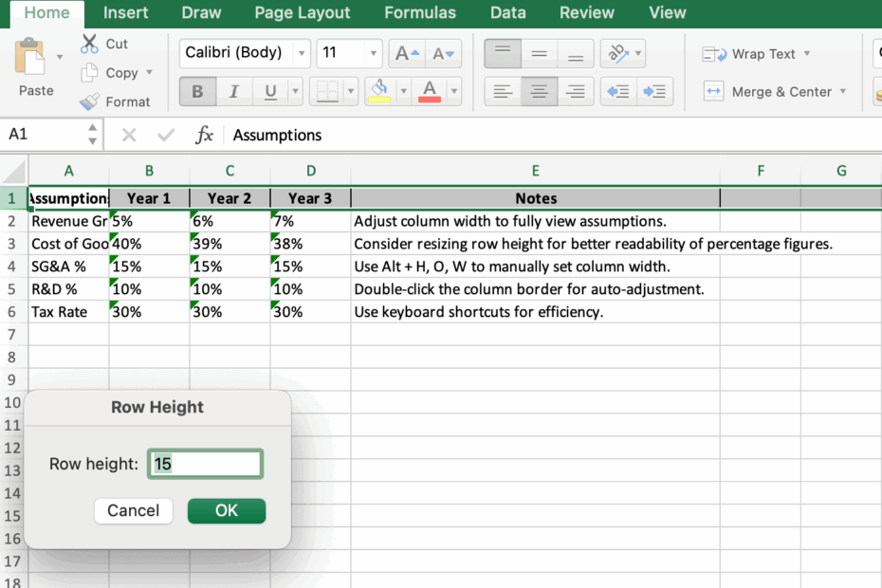Click the Copy icon
Screen dimensions: 882x588
tap(89, 73)
